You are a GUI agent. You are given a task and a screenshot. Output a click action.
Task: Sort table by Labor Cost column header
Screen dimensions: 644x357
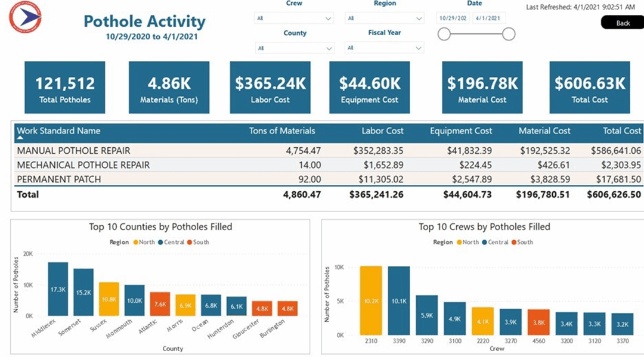pos(382,131)
